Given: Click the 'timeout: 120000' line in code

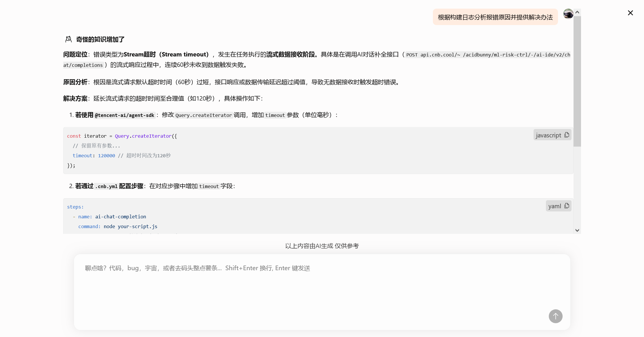Looking at the screenshot, I should (95, 155).
